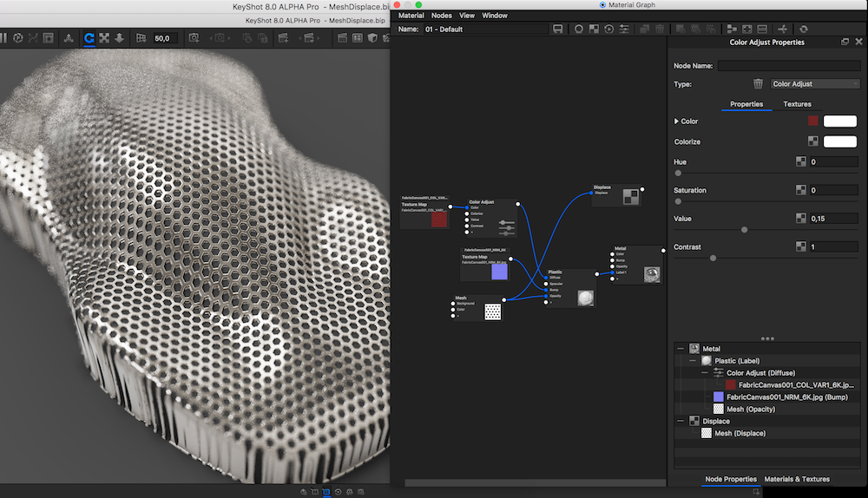Click the geometry view triangle icon
The image size is (868, 498).
point(69,38)
